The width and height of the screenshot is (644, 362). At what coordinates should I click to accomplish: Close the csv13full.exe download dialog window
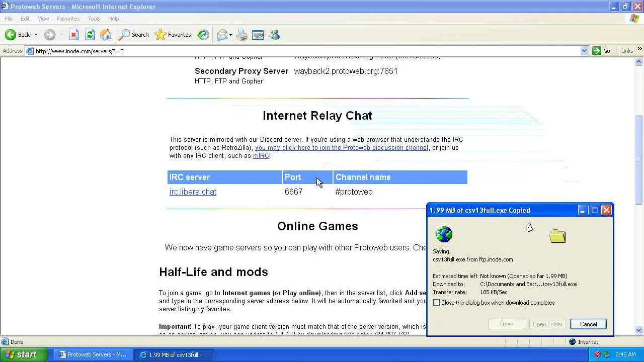(607, 210)
